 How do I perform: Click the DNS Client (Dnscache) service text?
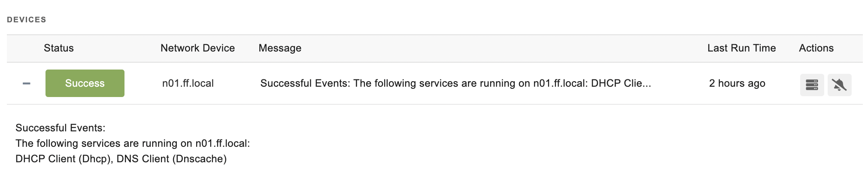click(172, 159)
